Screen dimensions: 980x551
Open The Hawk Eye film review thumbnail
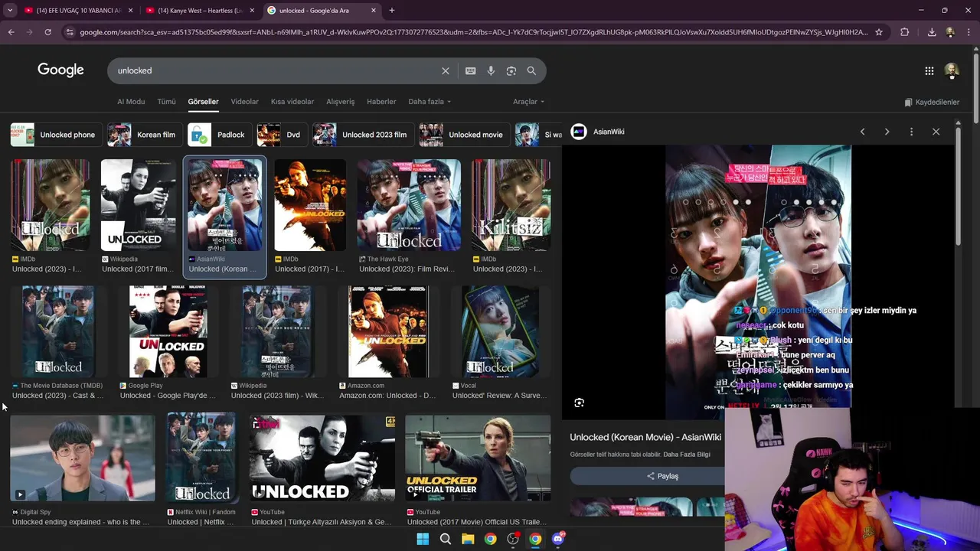[409, 205]
